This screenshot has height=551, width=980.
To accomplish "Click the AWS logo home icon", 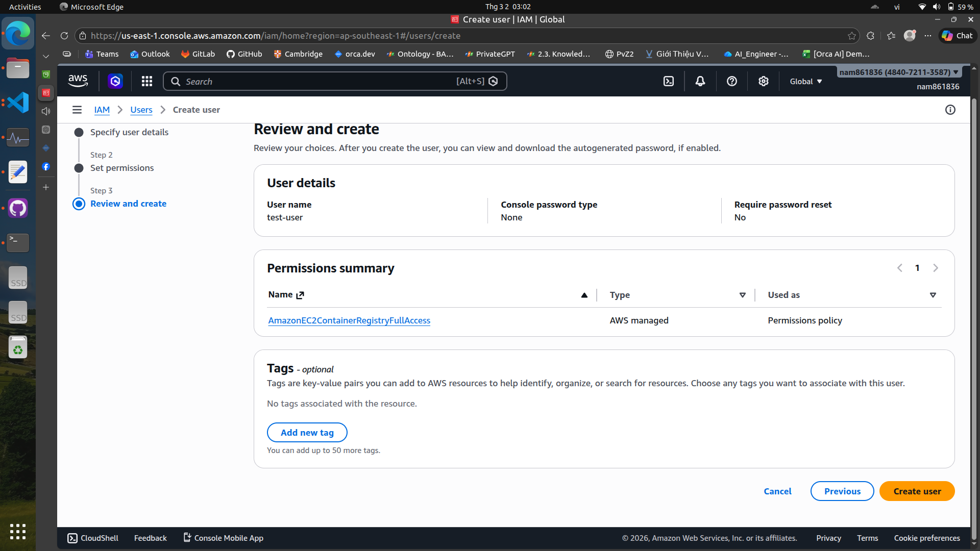I will [x=78, y=81].
